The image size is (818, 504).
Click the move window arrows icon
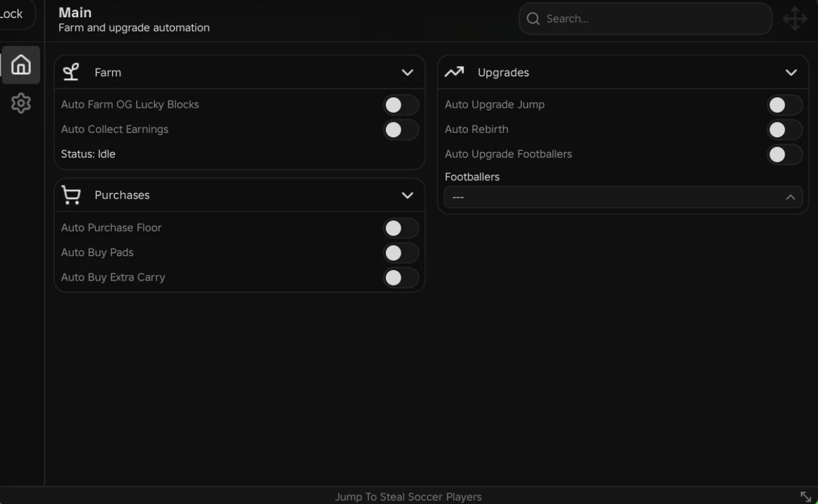pos(795,19)
